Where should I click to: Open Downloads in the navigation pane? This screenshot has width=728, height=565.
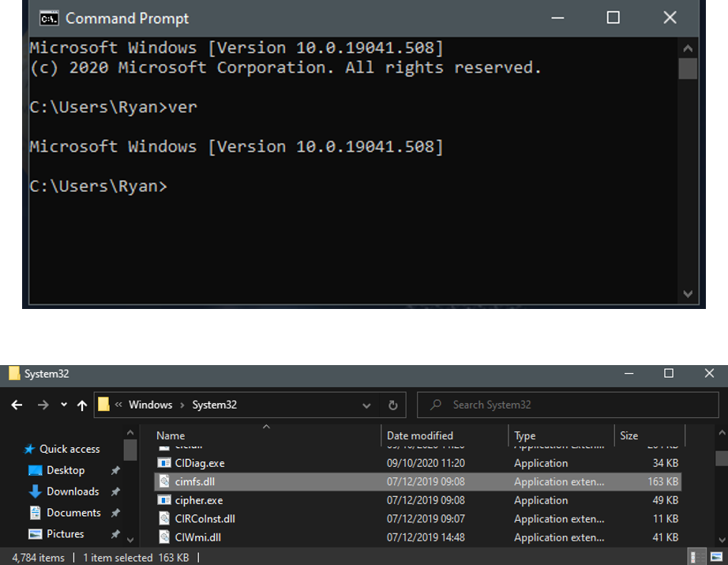pyautogui.click(x=73, y=492)
